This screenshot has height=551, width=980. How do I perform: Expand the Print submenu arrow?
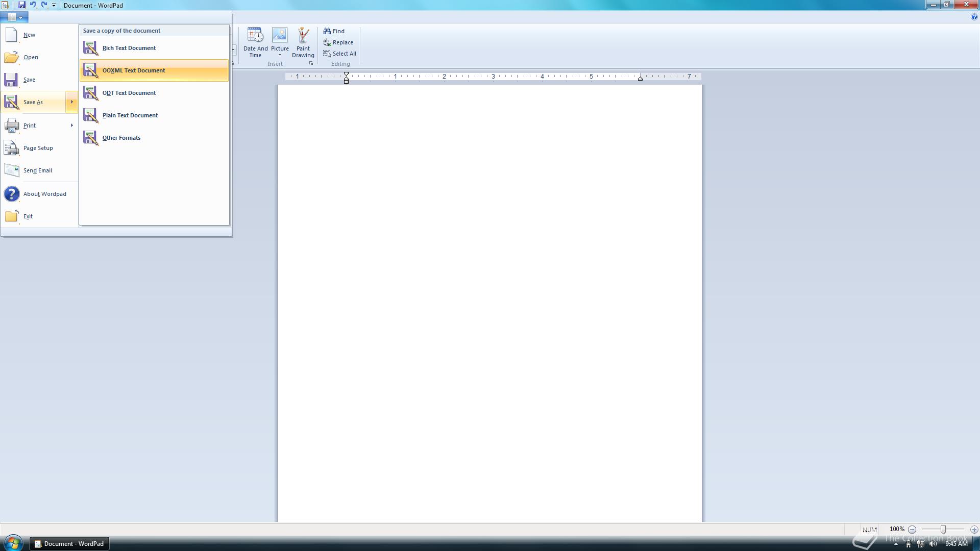pos(71,126)
